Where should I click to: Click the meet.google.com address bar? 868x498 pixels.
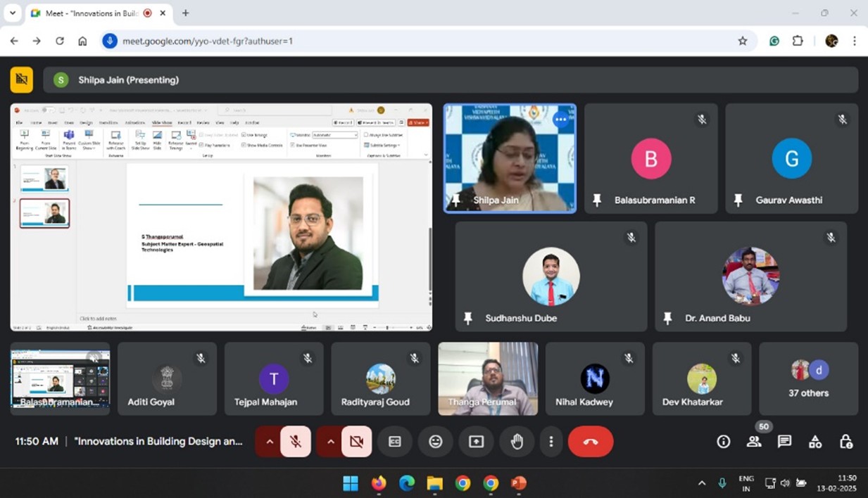point(422,41)
